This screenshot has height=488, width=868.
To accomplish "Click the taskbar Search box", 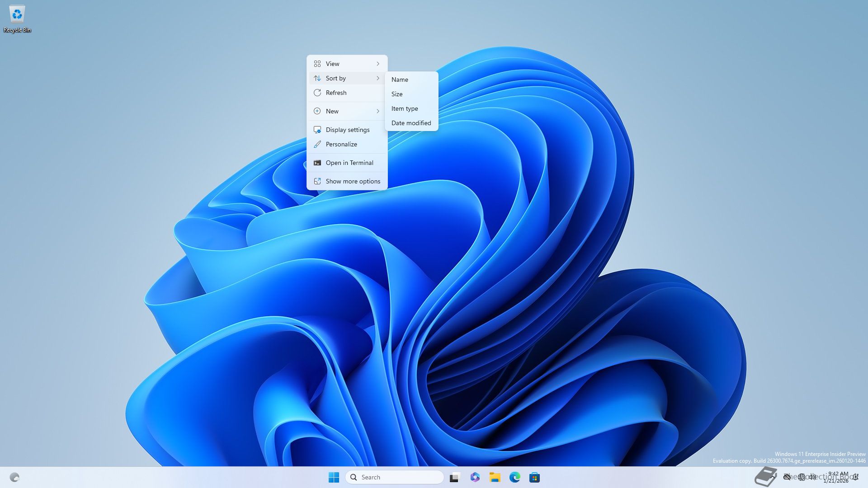I will [x=394, y=477].
